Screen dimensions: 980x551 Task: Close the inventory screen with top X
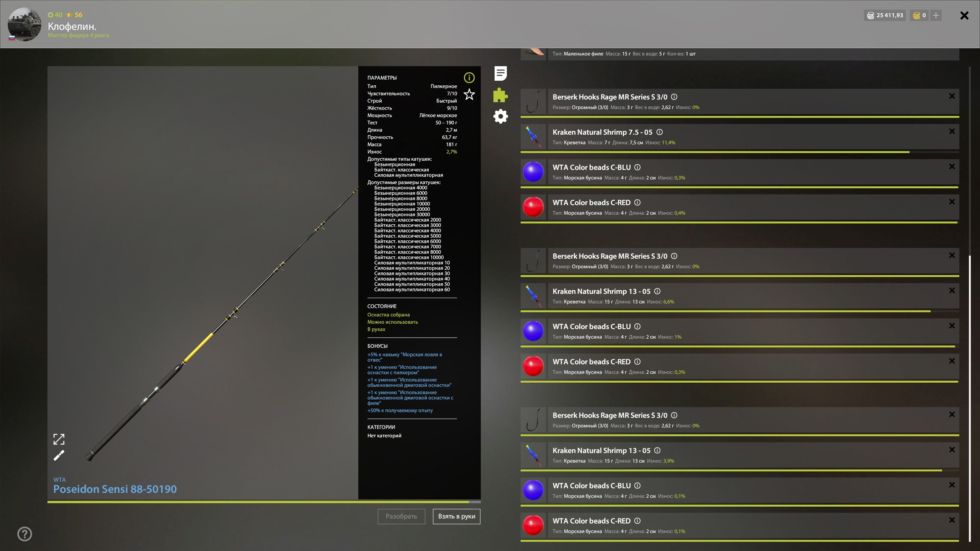964,15
